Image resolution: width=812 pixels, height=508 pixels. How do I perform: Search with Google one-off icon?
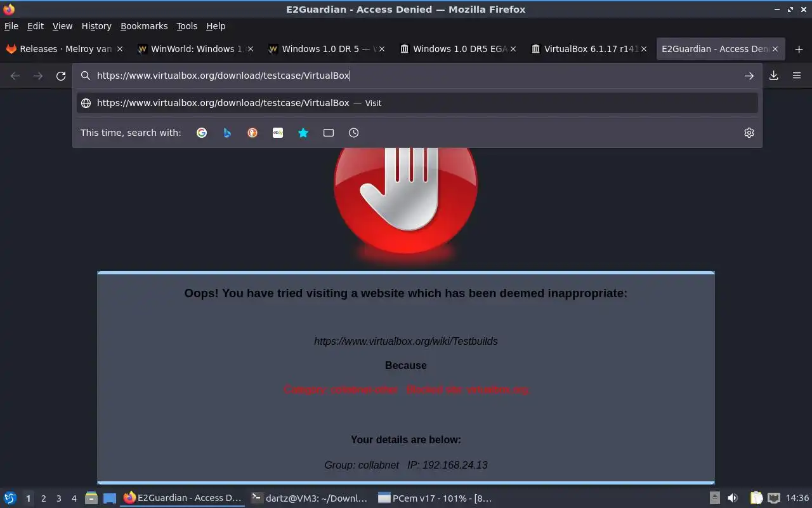pyautogui.click(x=202, y=133)
